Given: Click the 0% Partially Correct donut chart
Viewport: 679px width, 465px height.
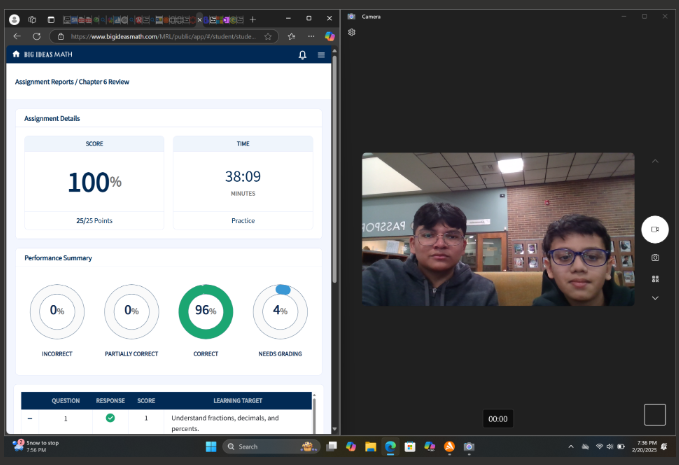Looking at the screenshot, I should coord(132,311).
